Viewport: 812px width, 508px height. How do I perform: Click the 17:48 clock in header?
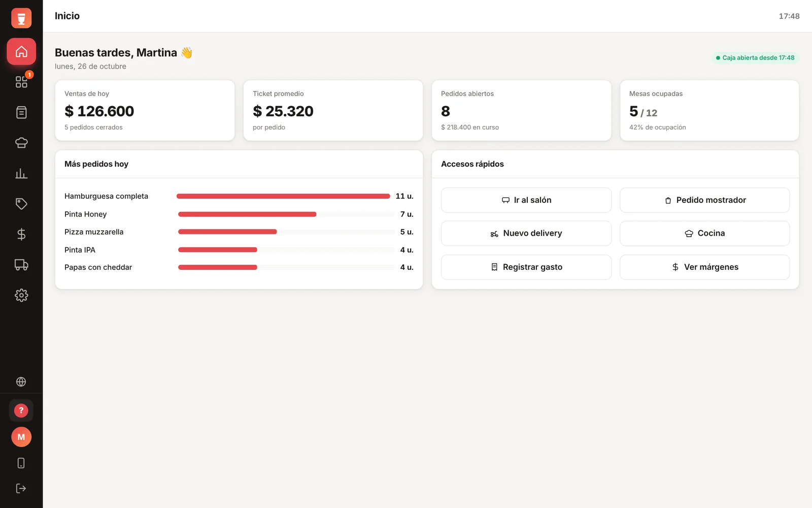pyautogui.click(x=789, y=16)
